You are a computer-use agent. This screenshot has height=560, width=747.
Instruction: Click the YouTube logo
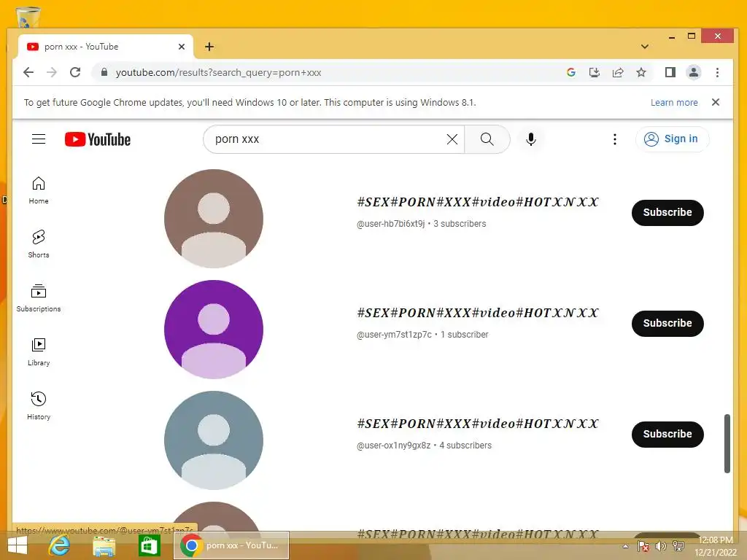[x=98, y=139]
